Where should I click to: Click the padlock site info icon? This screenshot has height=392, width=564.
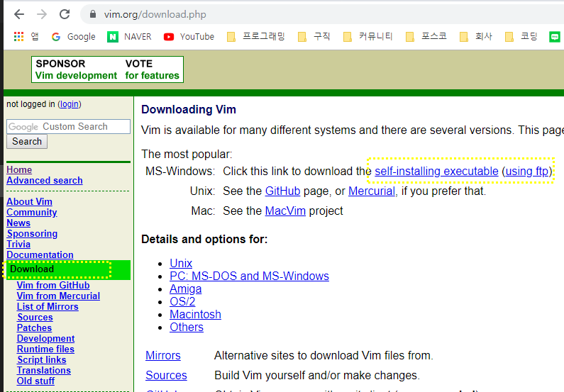coord(93,14)
